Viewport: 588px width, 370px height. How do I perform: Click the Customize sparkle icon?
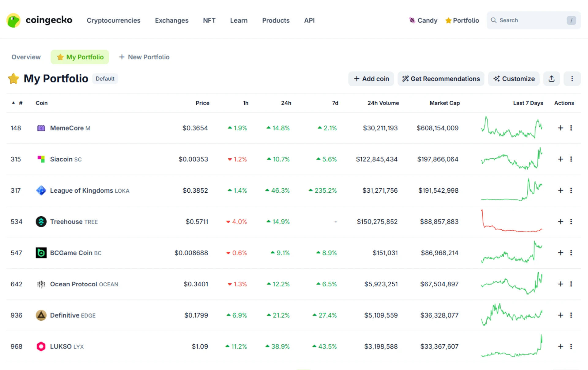click(x=497, y=79)
